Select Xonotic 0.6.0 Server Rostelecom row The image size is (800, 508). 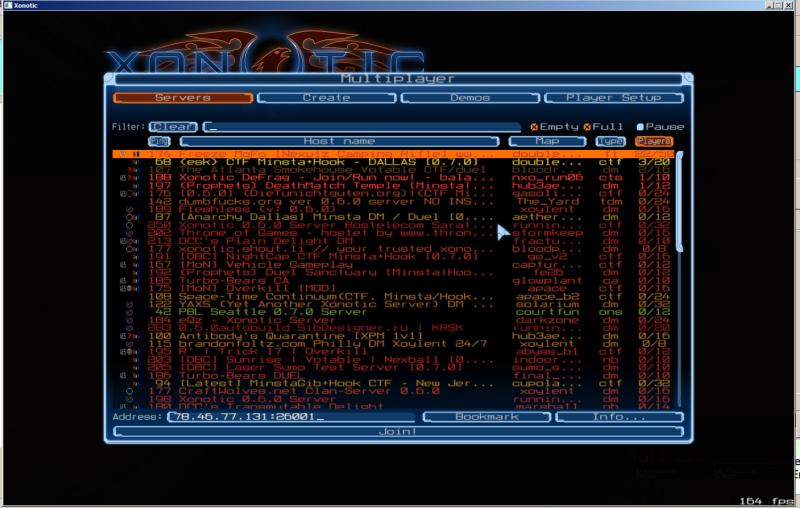point(393,225)
